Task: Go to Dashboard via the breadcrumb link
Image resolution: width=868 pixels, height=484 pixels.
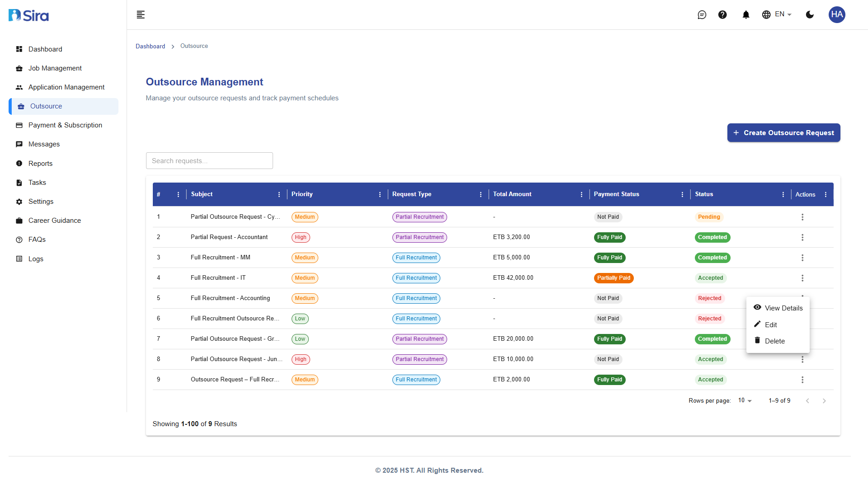Action: [x=150, y=47]
